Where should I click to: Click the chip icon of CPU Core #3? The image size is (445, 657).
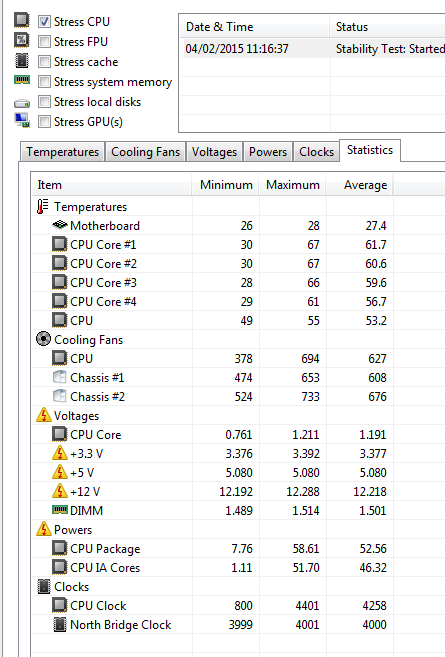[60, 282]
